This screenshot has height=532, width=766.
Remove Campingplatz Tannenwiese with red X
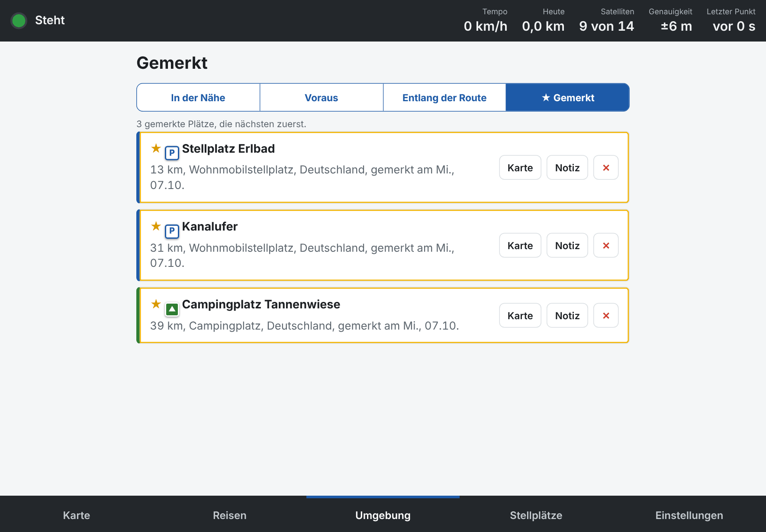606,315
